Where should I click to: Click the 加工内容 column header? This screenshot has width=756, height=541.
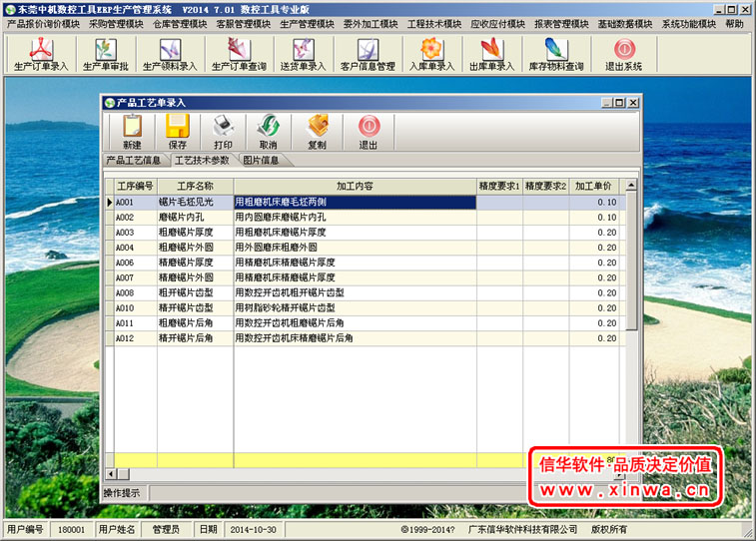(355, 186)
